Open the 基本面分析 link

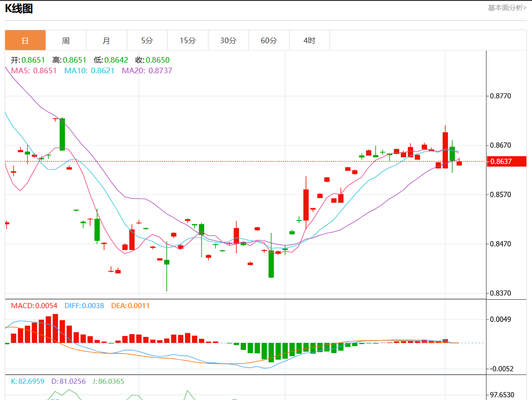coord(507,8)
